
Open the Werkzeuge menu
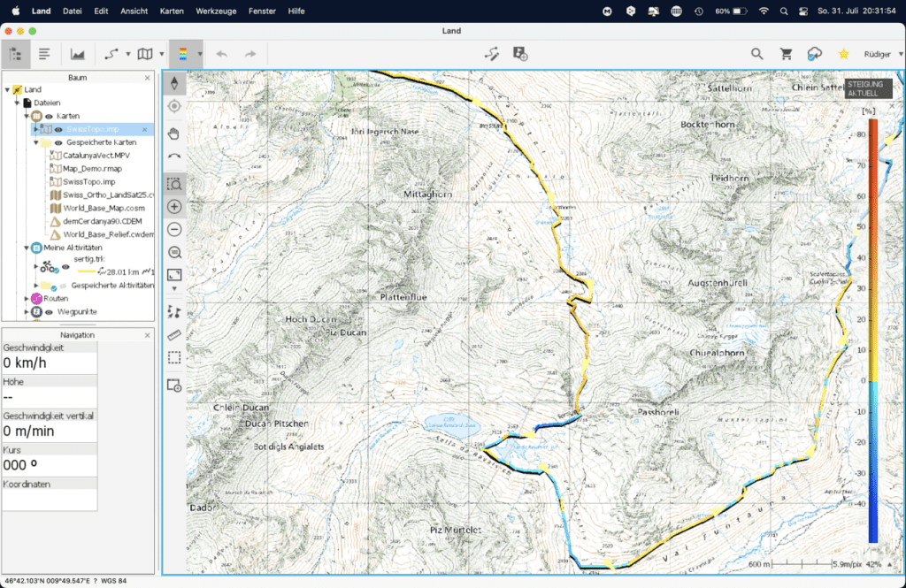pos(217,11)
